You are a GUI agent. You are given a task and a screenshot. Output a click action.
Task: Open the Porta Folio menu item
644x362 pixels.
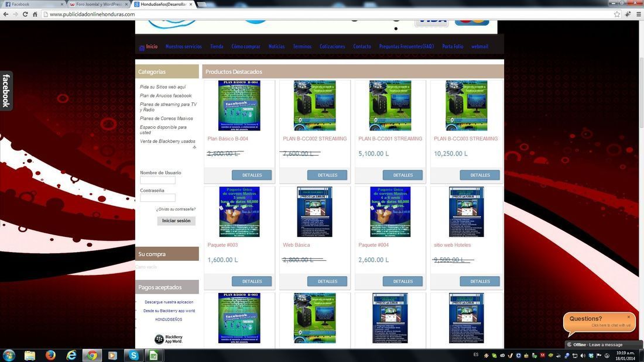(453, 46)
